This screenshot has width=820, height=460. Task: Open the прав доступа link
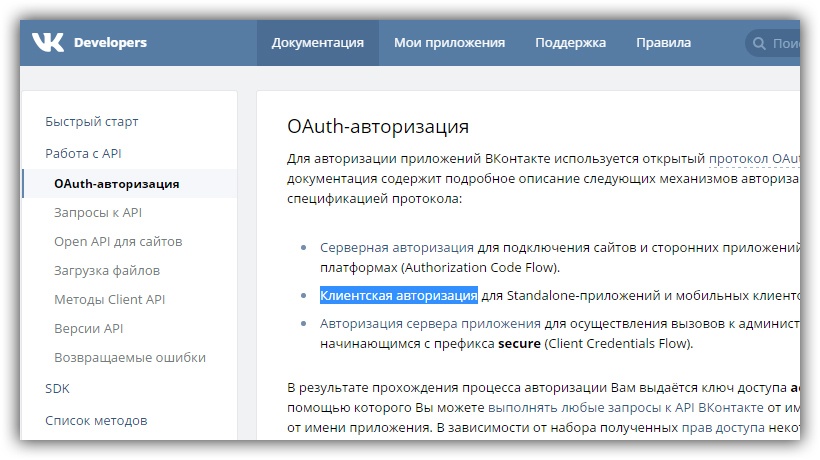click(723, 428)
